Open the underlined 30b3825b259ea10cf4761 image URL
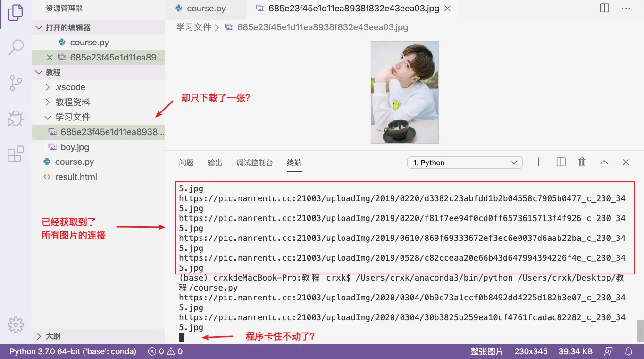This screenshot has height=359, width=644. pos(402,322)
